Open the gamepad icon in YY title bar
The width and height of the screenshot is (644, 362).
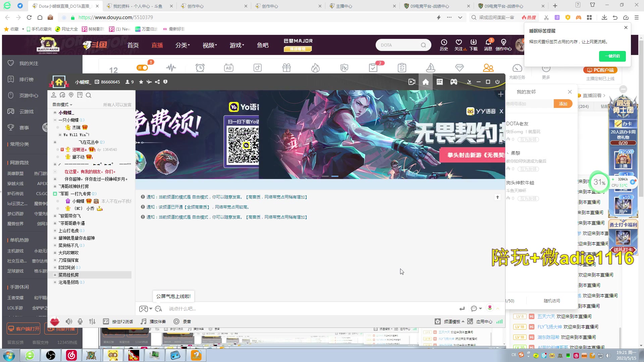454,82
